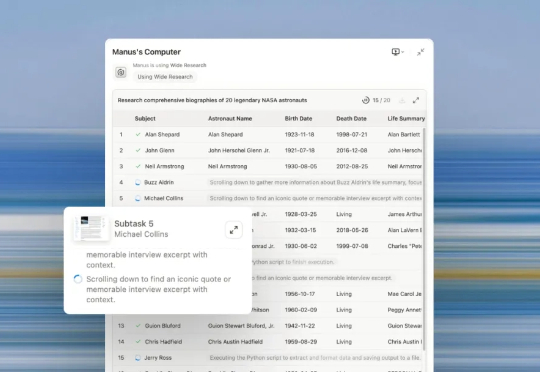The image size is (540, 372).
Task: Click the 15 / 20 progress indicator icon
Action: 365,100
